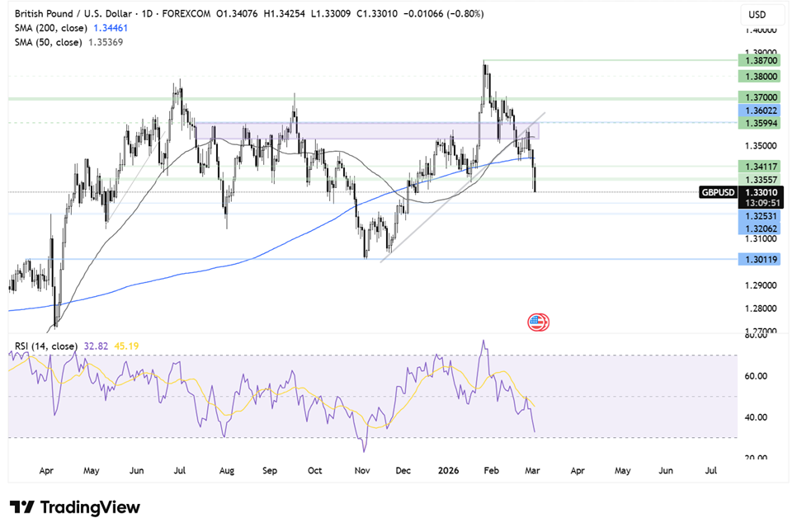
Task: Click the 1.33557 support level label
Action: tap(759, 179)
